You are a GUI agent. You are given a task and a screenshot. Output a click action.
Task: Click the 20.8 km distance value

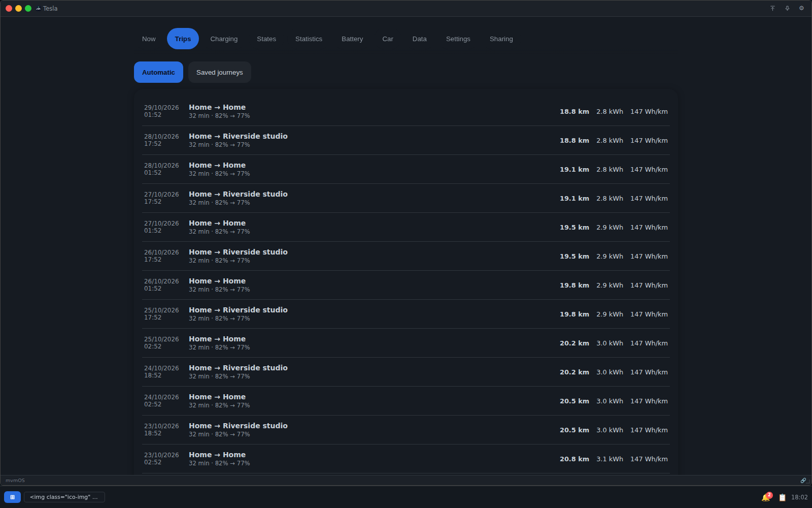(x=574, y=459)
